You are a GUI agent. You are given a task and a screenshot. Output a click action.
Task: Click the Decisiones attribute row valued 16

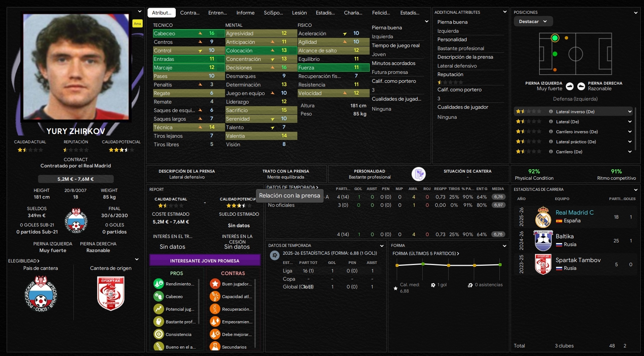point(261,68)
